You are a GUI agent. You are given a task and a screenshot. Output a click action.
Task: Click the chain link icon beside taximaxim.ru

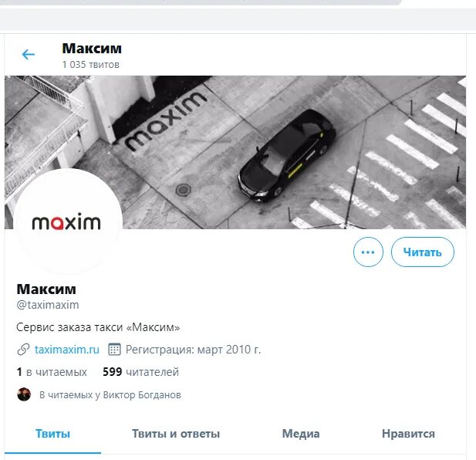coord(23,350)
